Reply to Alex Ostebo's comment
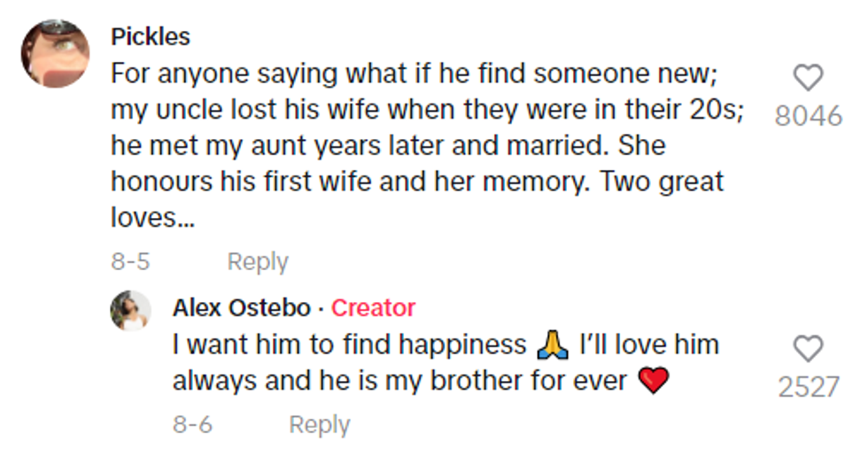The height and width of the screenshot is (458, 868). (x=319, y=424)
